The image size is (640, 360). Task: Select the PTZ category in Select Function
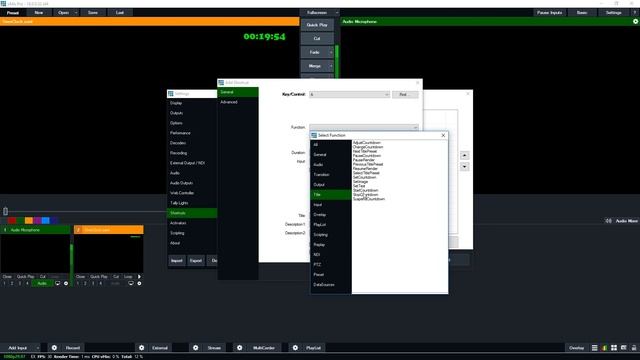[331, 264]
